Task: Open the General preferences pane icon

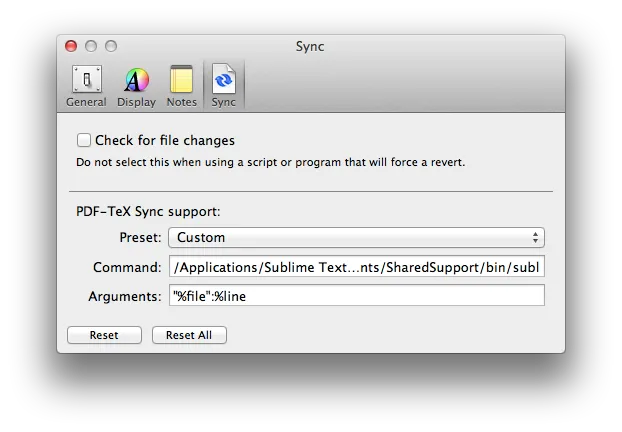Action: point(87,80)
